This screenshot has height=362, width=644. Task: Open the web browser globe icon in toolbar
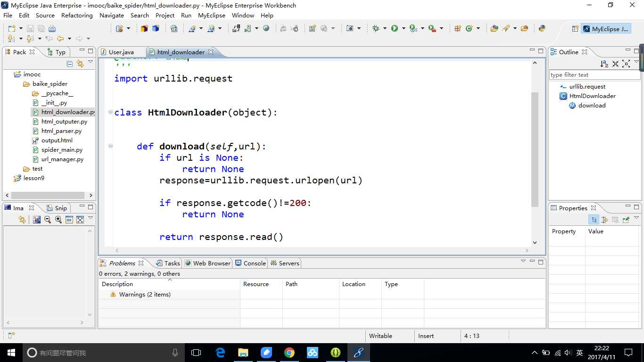266,29
